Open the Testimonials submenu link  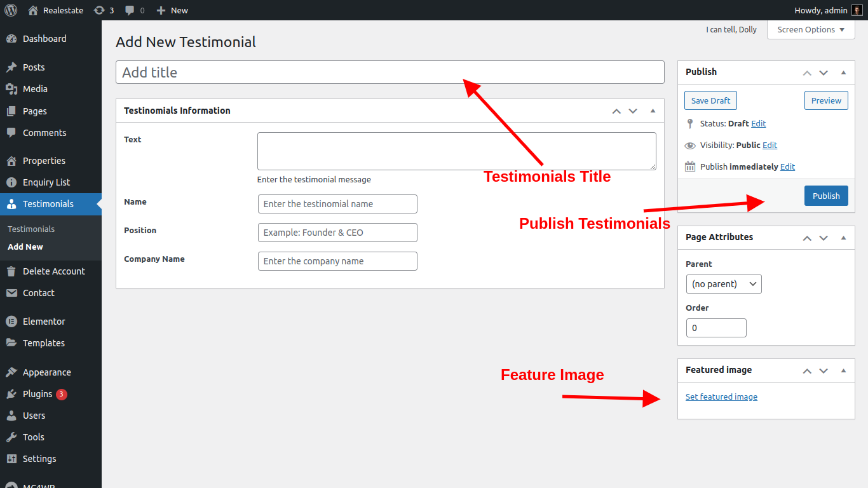(x=31, y=229)
